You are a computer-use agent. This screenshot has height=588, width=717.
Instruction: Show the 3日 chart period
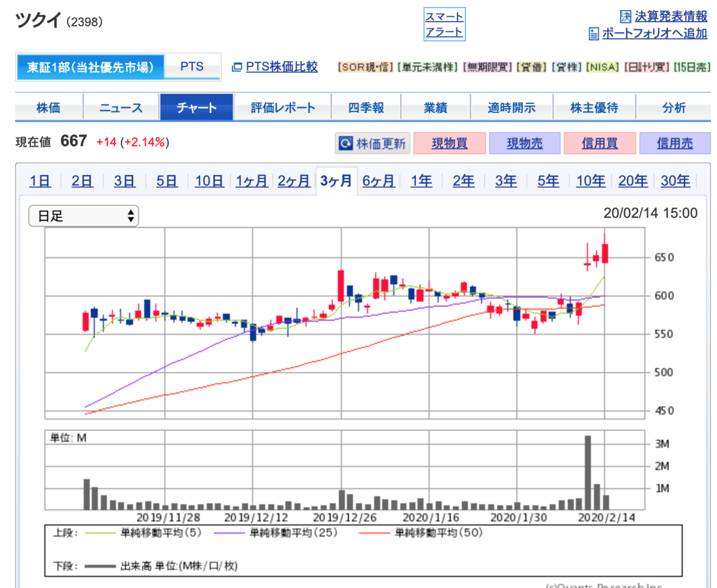(125, 181)
